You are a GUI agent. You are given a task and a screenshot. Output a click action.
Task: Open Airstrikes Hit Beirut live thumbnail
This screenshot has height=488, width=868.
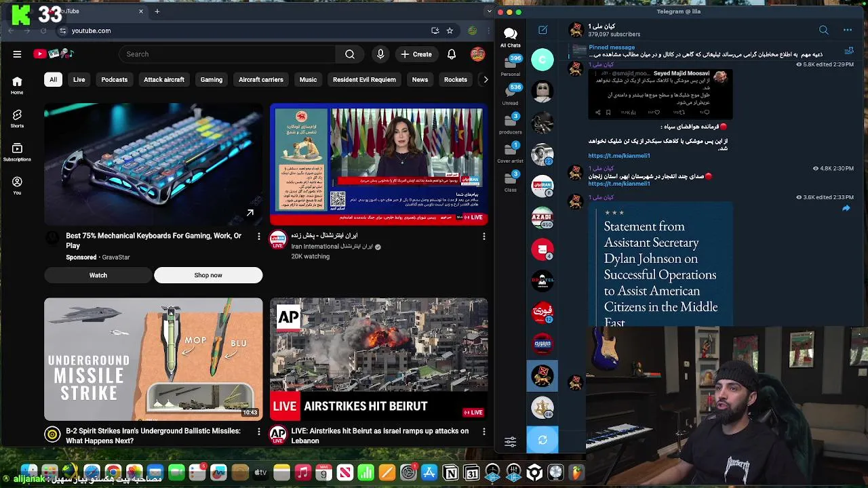378,359
